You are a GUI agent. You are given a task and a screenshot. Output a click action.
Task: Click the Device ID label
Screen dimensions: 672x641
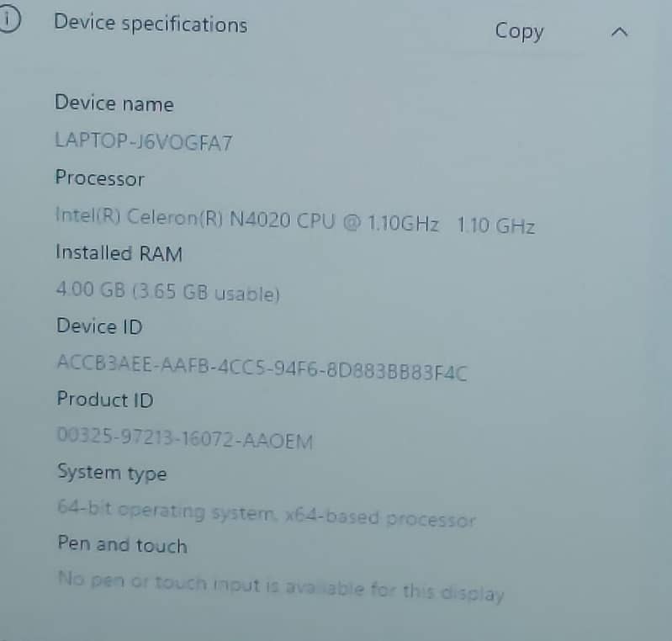[99, 326]
